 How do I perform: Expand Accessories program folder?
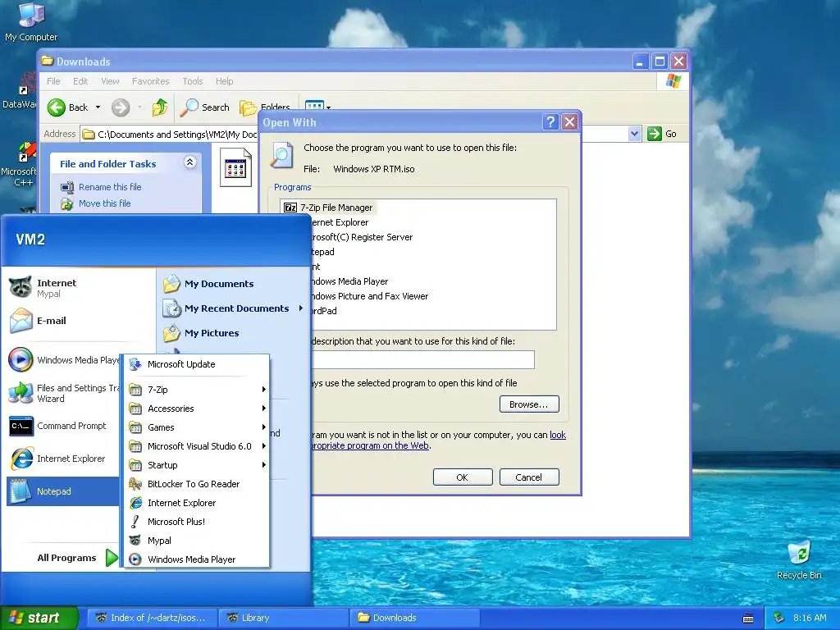click(x=197, y=409)
